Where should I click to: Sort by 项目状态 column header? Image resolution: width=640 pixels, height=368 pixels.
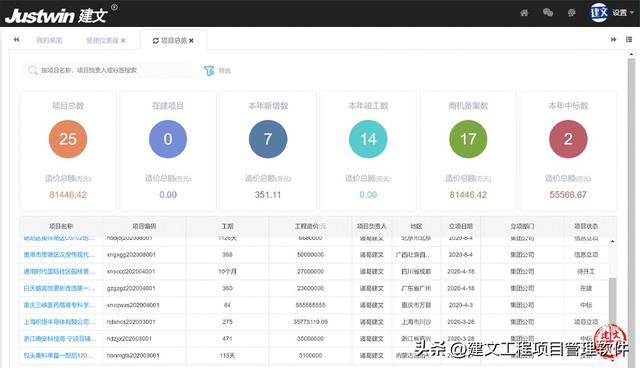pos(586,226)
